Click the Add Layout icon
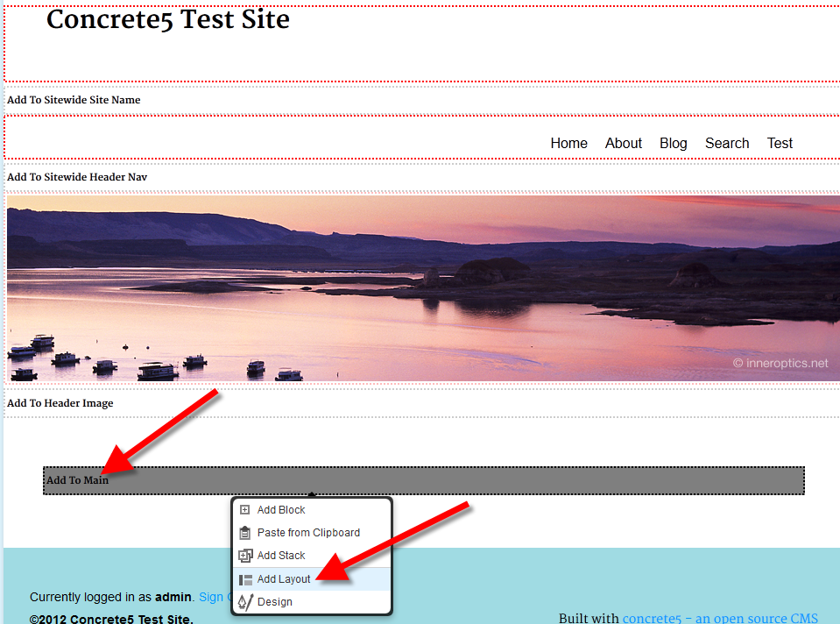 (245, 579)
